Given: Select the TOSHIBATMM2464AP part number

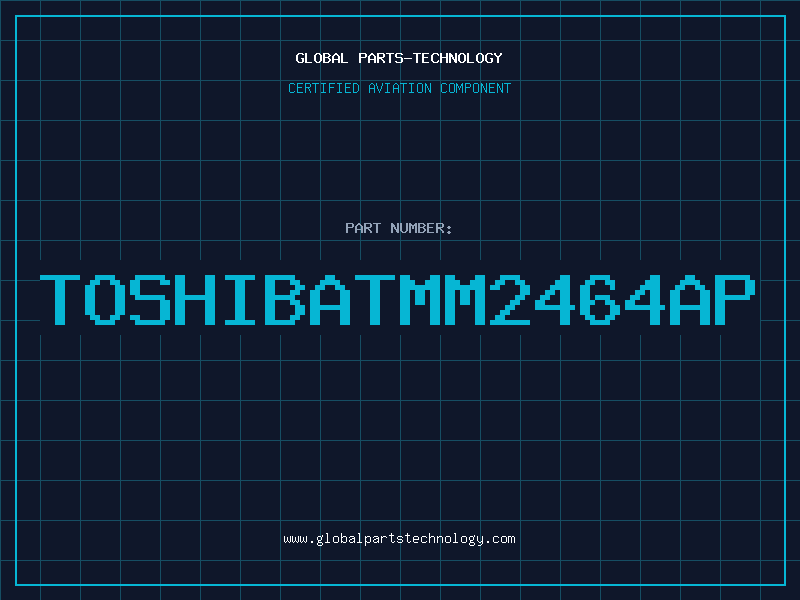Looking at the screenshot, I should point(397,299).
